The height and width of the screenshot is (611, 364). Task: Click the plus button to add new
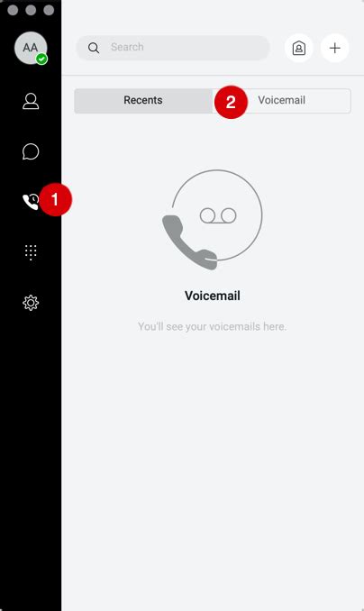335,48
